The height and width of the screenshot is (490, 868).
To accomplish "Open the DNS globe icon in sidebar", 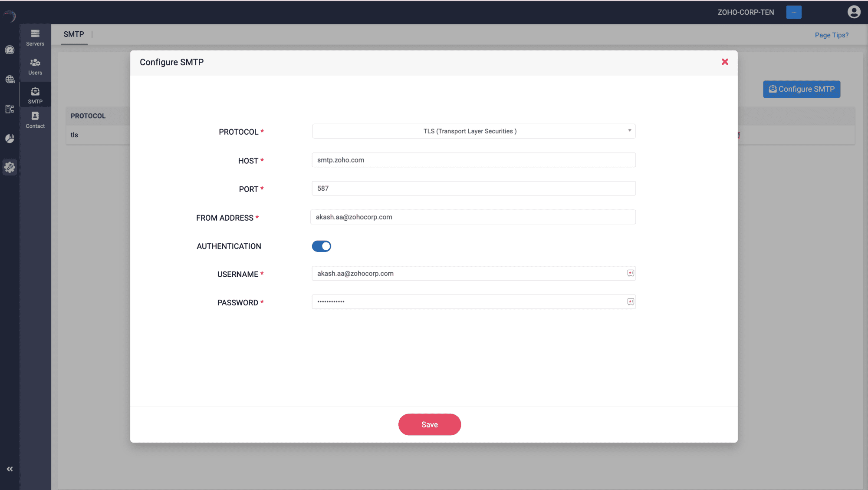I will click(10, 79).
